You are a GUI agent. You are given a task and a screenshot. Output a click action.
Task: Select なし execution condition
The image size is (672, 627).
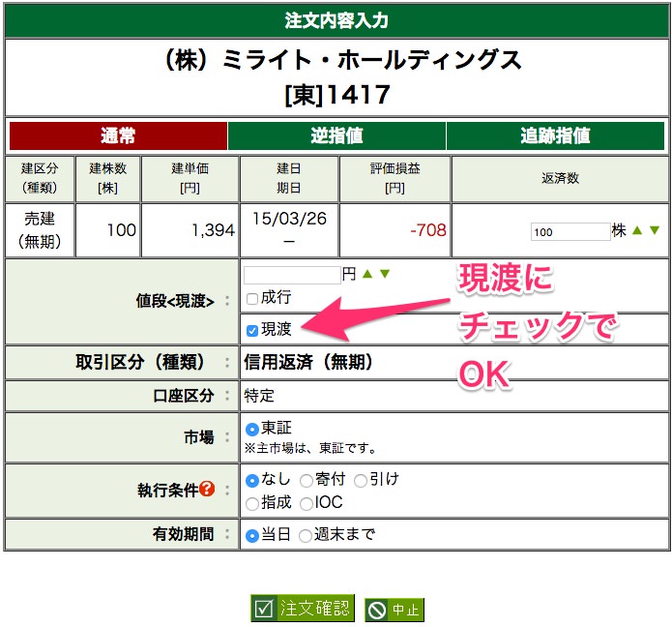point(252,480)
